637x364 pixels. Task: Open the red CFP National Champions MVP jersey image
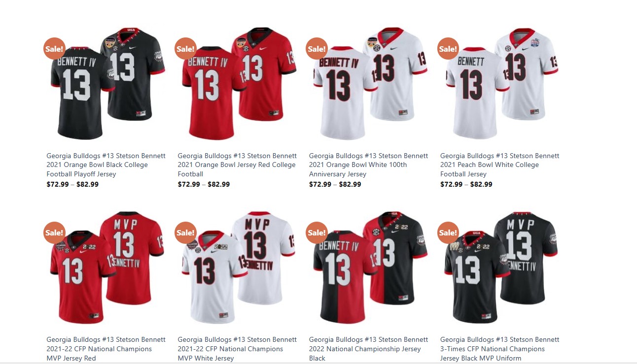point(107,267)
